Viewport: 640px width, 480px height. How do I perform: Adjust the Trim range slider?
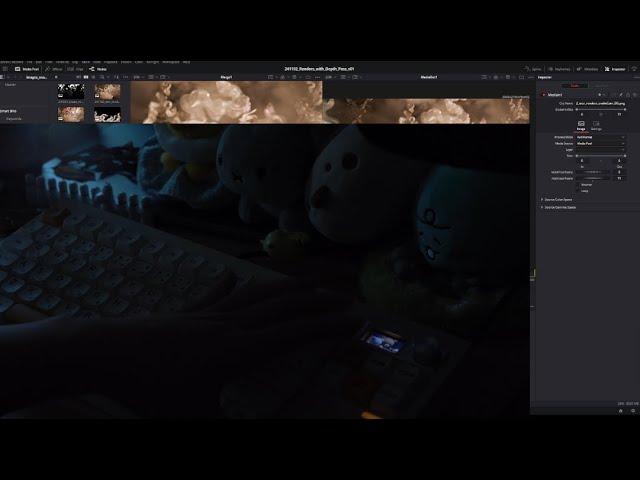pyautogui.click(x=600, y=156)
